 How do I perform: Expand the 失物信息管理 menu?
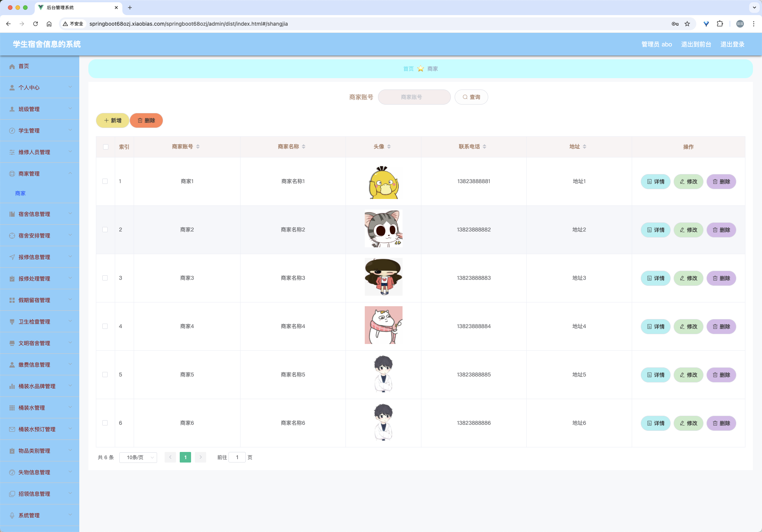coord(40,472)
